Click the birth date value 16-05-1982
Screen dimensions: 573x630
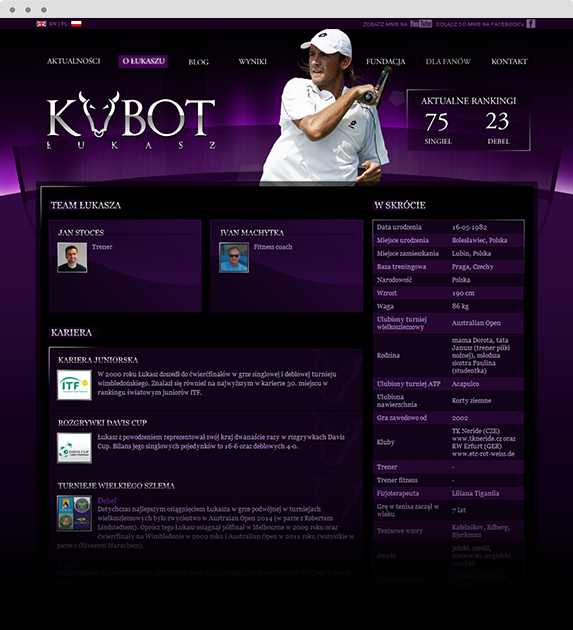(469, 227)
